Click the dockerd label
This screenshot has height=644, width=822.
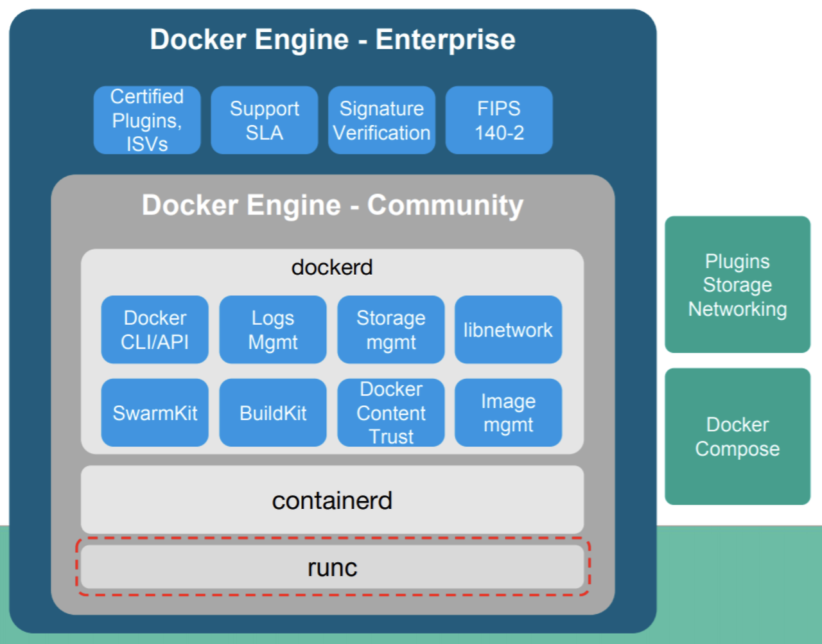point(332,266)
